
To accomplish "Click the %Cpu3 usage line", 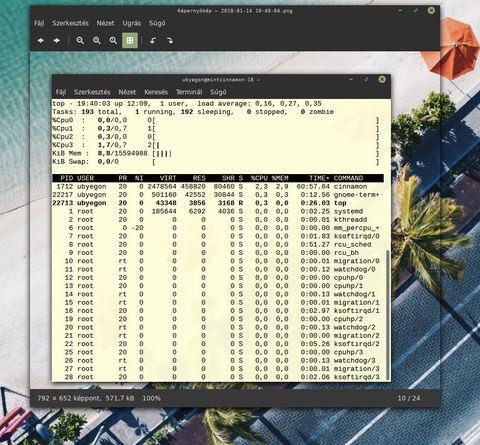I will pos(216,145).
